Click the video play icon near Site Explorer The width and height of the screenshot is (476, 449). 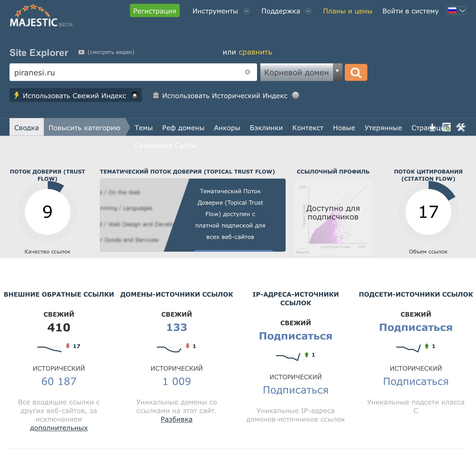(x=81, y=52)
